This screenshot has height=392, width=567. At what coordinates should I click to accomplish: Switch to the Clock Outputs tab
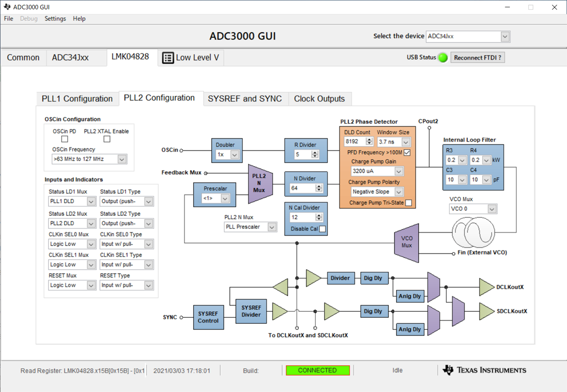click(319, 99)
